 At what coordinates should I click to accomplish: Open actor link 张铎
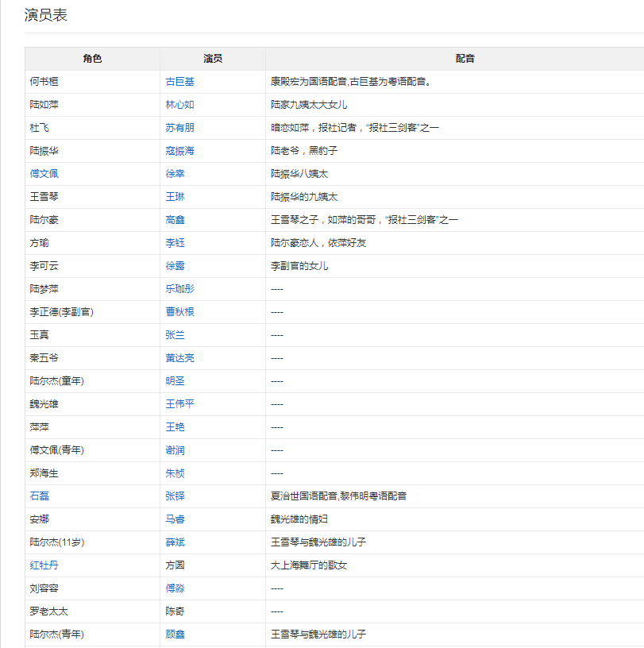pyautogui.click(x=174, y=496)
